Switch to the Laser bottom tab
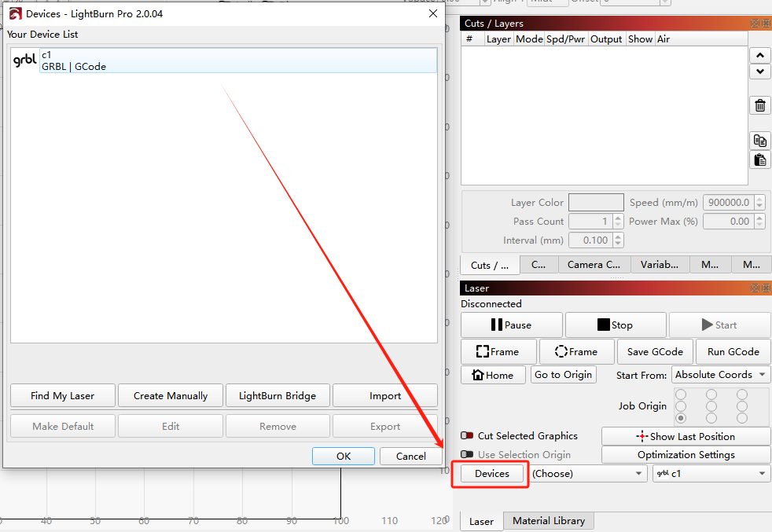Viewport: 772px width, 532px height. click(481, 521)
